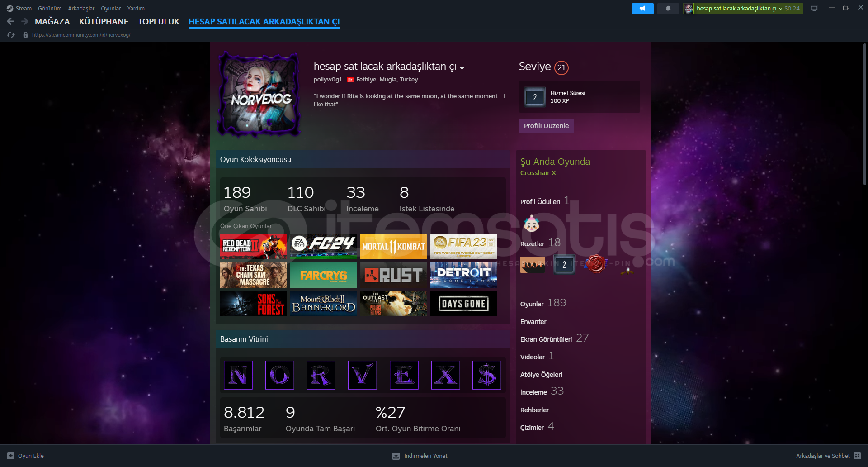868x467 pixels.
Task: Reload the page with refresh icon
Action: click(11, 35)
